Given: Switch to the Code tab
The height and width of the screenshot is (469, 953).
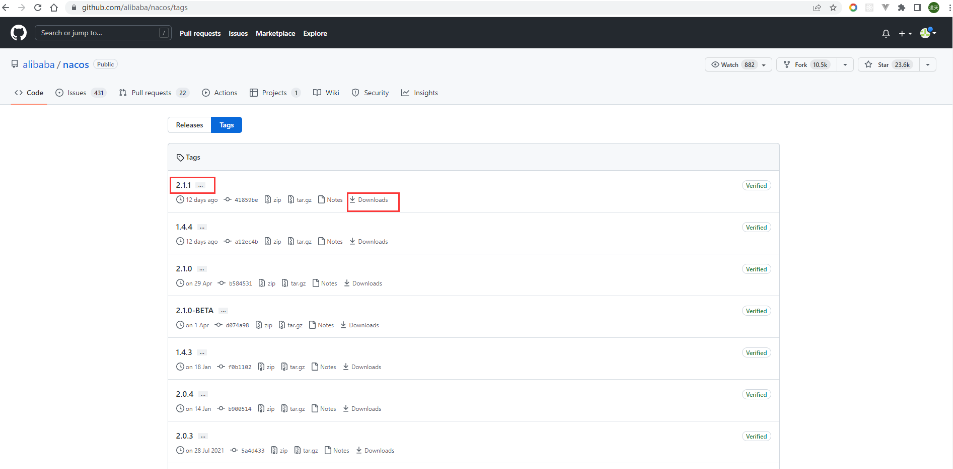Looking at the screenshot, I should point(29,93).
